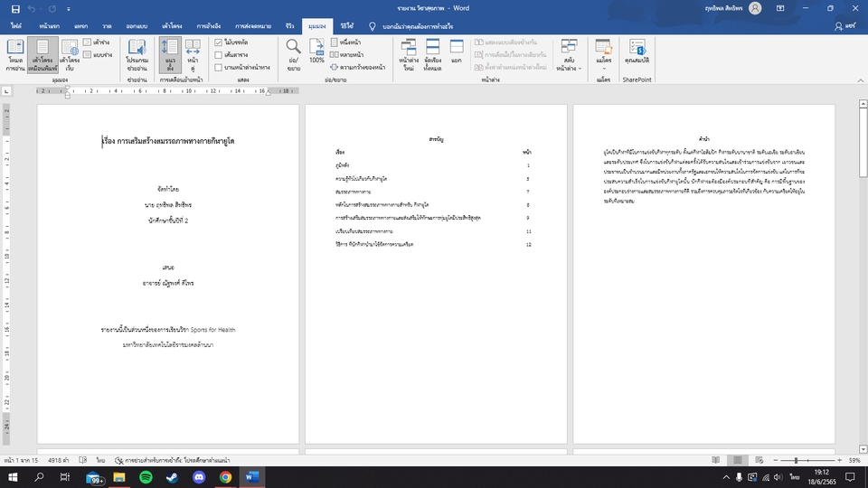The image size is (868, 488).
Task: Open the Layout tab
Action: 172,26
